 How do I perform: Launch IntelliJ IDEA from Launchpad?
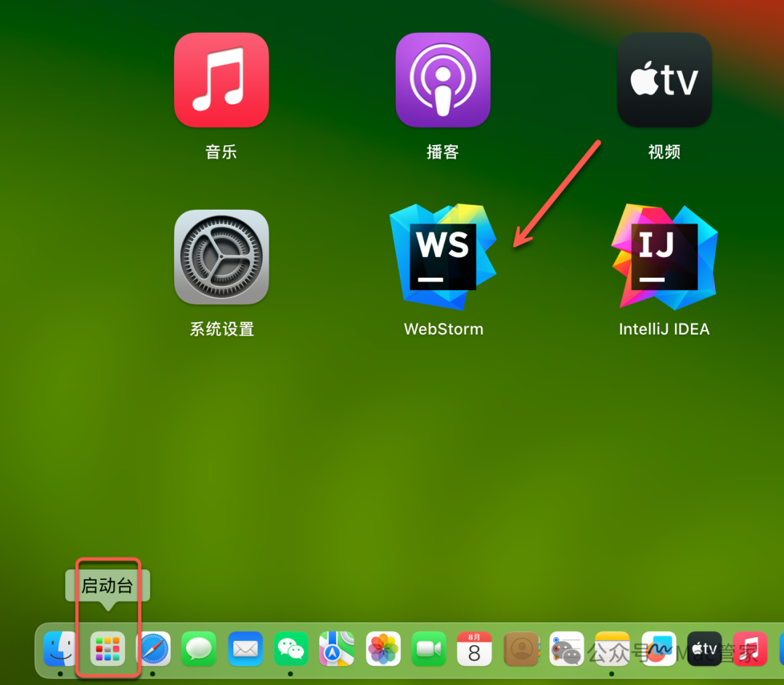664,257
